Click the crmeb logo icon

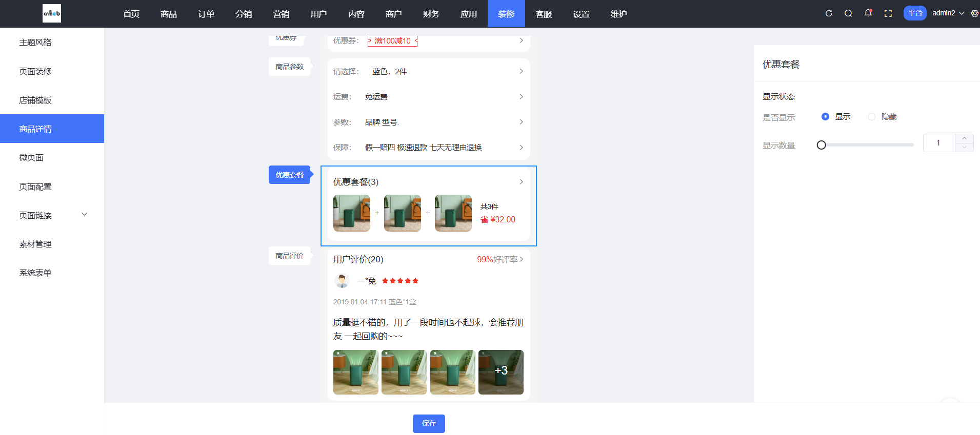point(51,13)
